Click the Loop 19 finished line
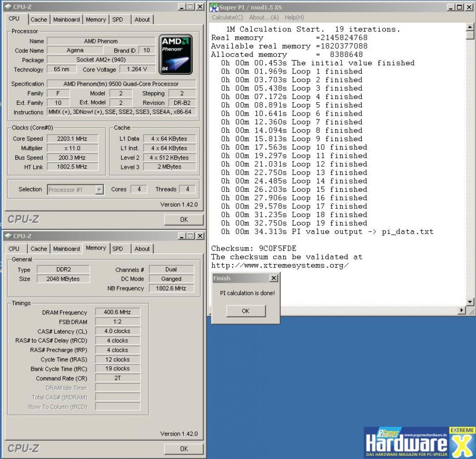 click(x=294, y=223)
